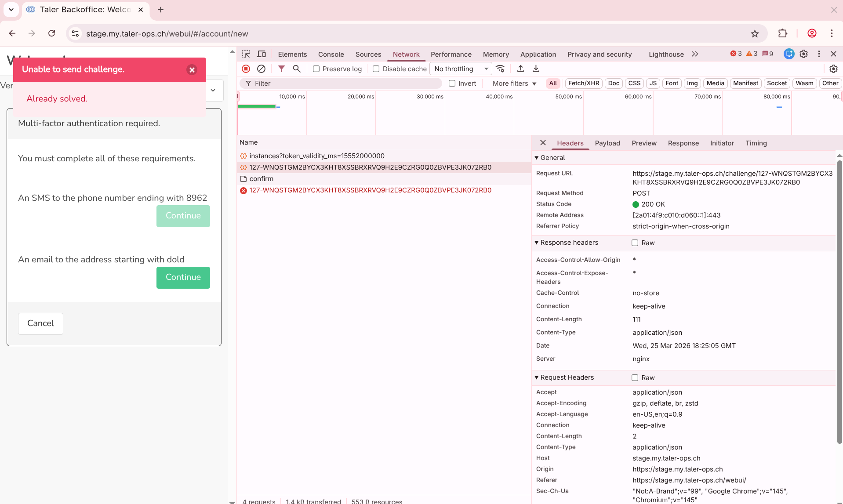Screen dimensions: 843x504
Task: Collapse the Response headers section
Action: [537, 243]
